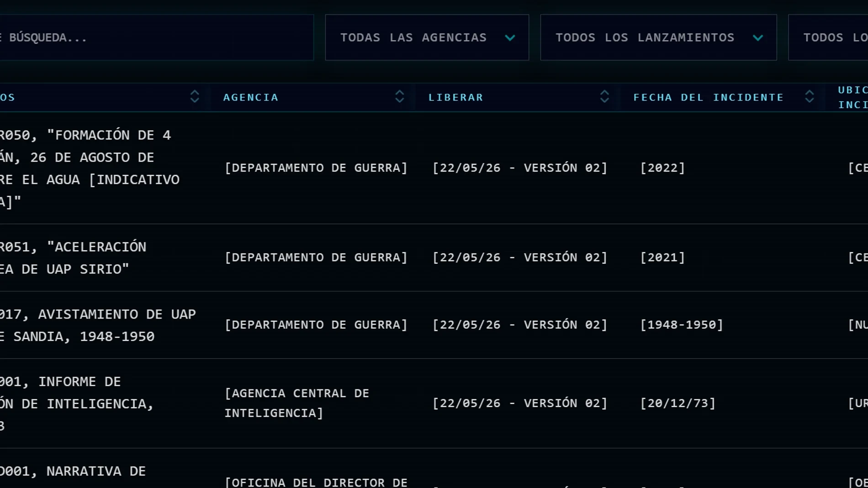The image size is (868, 488).
Task: Select the incident date cell [2021]
Action: tap(662, 257)
